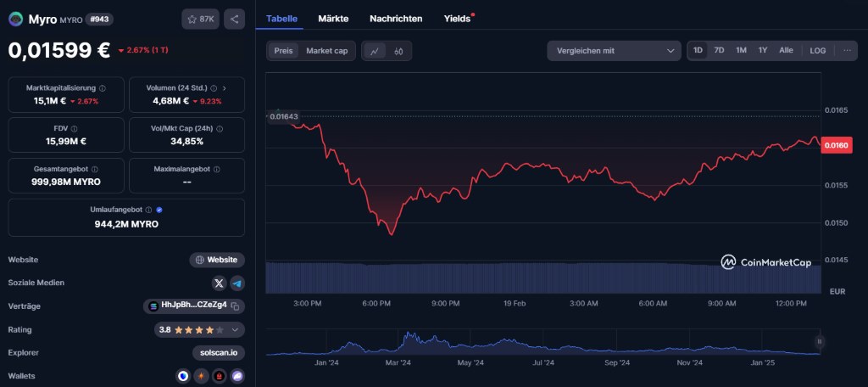Open the X (Twitter) social link

tap(220, 283)
